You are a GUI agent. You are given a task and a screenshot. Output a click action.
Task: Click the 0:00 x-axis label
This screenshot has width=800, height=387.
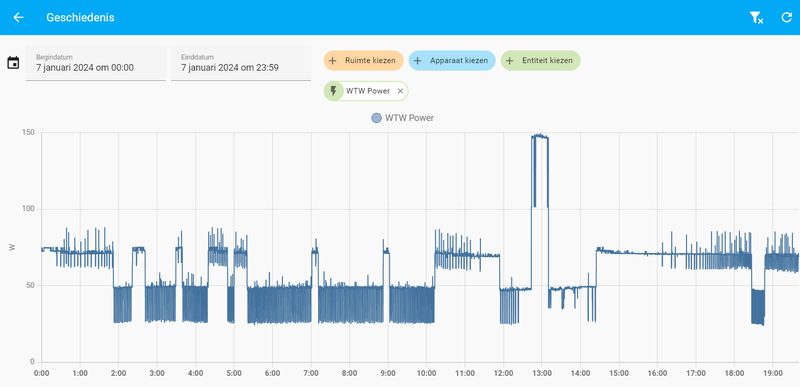pos(41,373)
